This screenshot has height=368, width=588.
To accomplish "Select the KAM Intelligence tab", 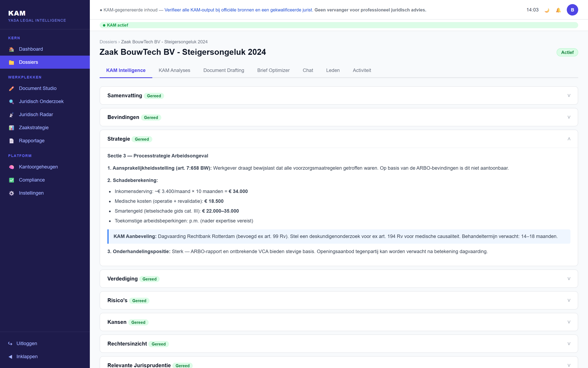I will click(126, 70).
